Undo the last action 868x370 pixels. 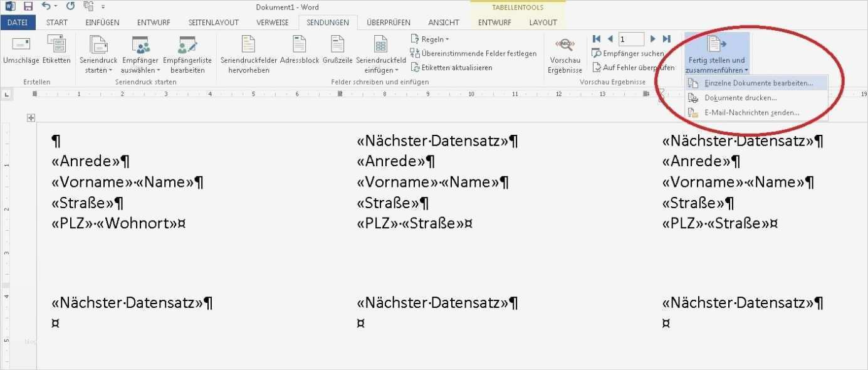pos(46,7)
